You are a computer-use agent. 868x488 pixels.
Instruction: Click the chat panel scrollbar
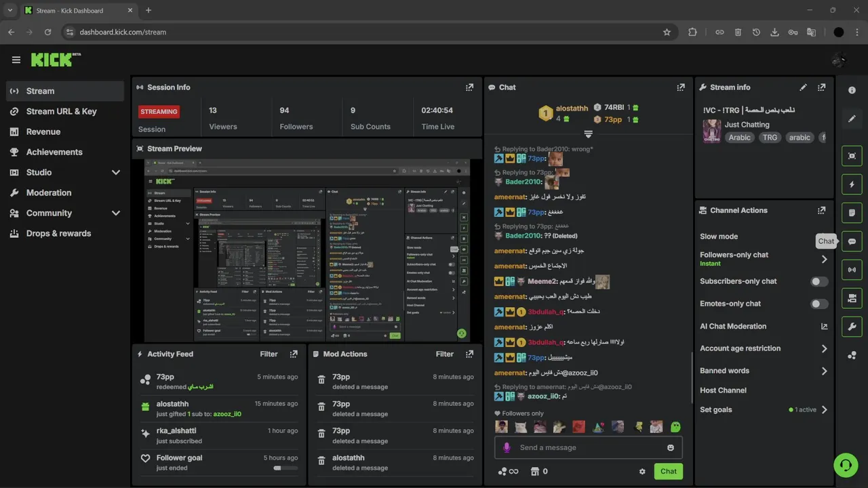[x=691, y=380]
